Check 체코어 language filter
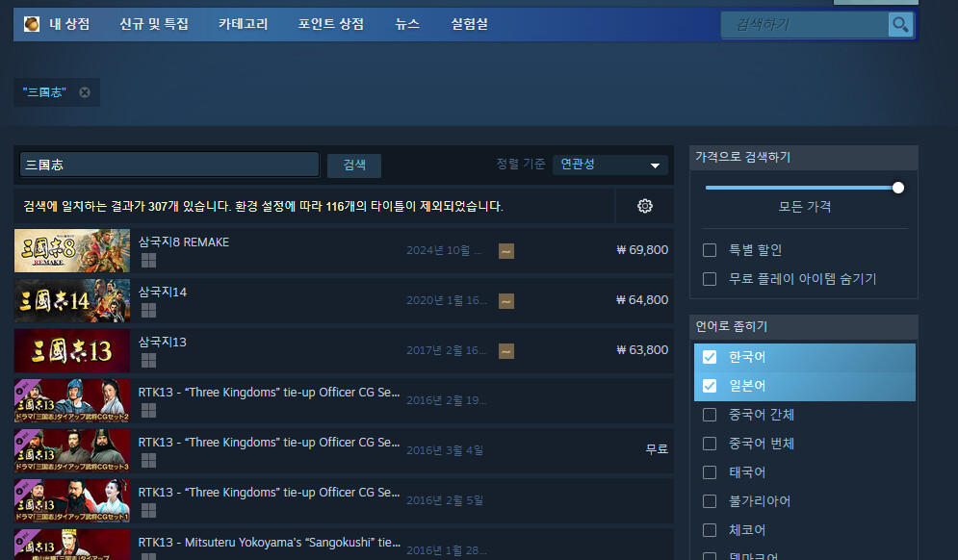Image resolution: width=958 pixels, height=560 pixels. [x=710, y=530]
